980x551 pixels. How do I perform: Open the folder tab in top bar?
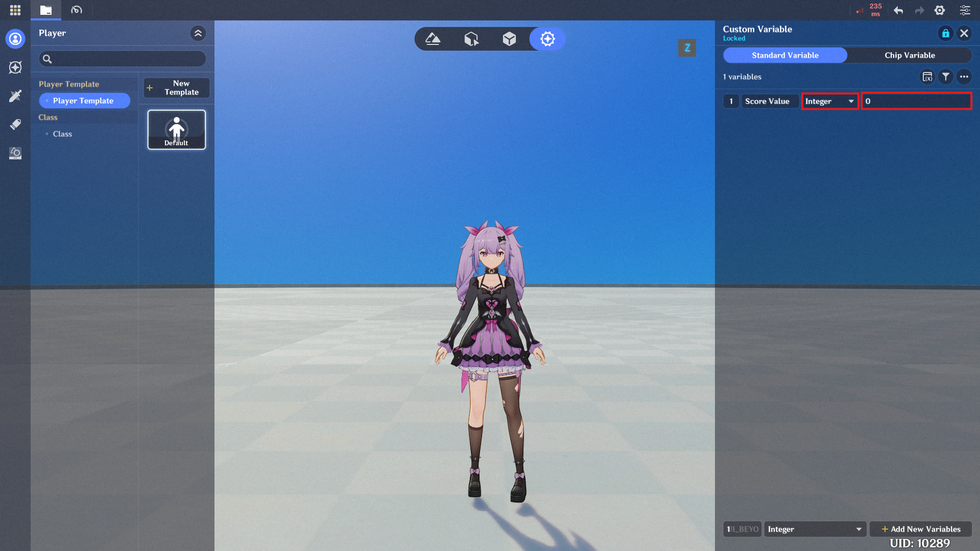click(46, 10)
